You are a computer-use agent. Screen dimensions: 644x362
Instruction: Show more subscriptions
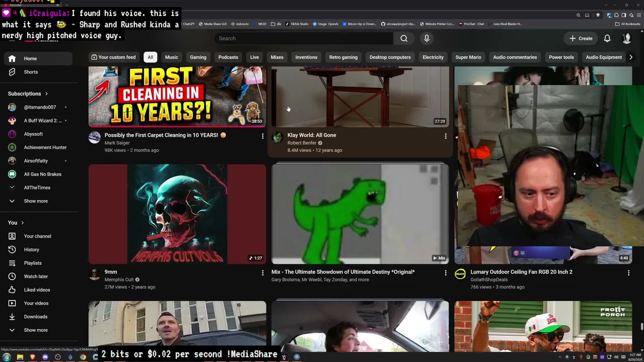coord(38,201)
